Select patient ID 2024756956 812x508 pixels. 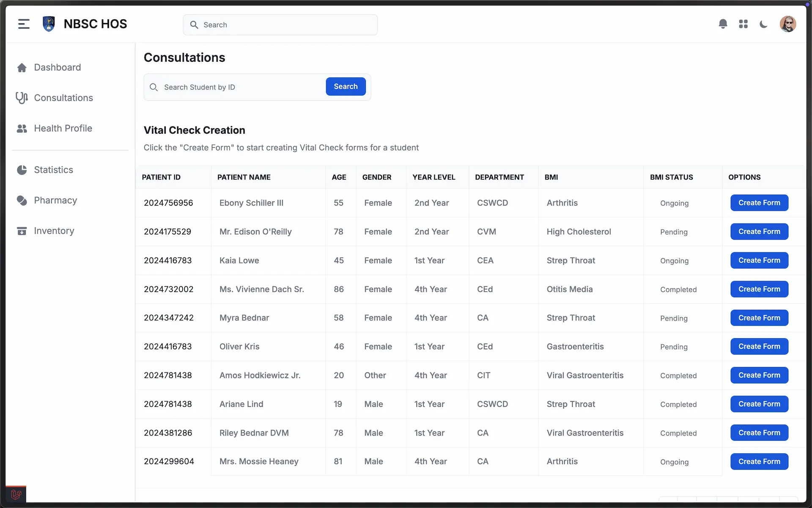pos(168,203)
